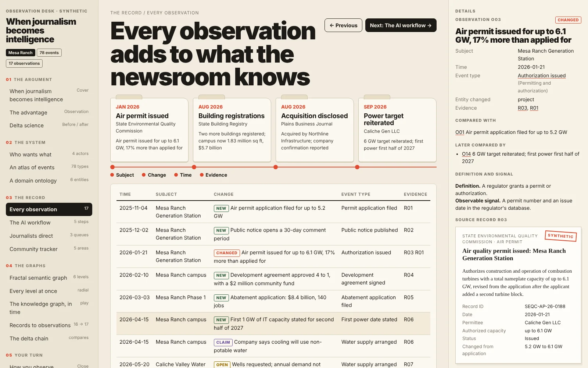Open Fractal semantic graph page

click(x=49, y=278)
